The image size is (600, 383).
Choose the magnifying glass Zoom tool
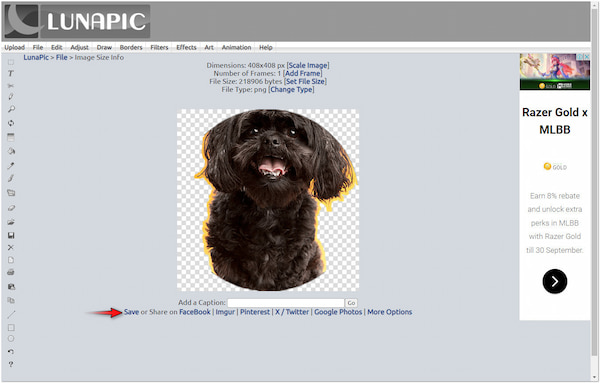coord(11,109)
